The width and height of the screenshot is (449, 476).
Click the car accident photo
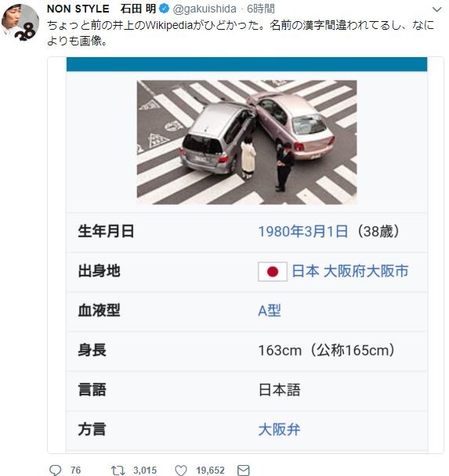click(247, 142)
